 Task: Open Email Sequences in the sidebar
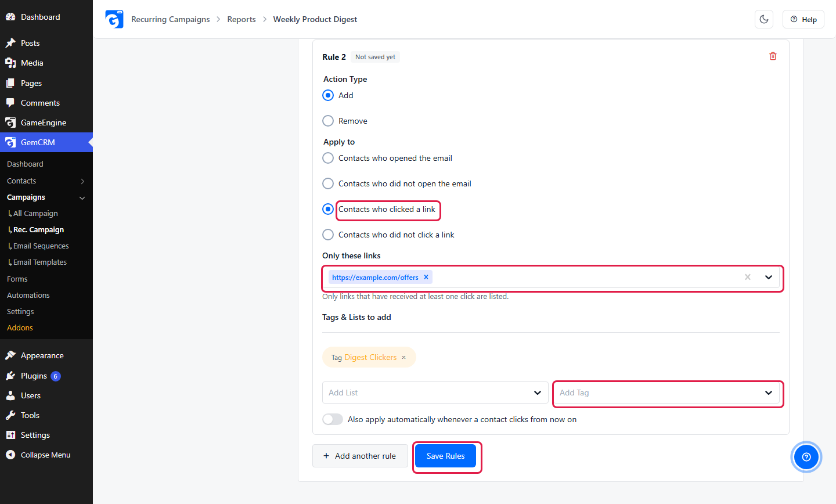pyautogui.click(x=41, y=246)
